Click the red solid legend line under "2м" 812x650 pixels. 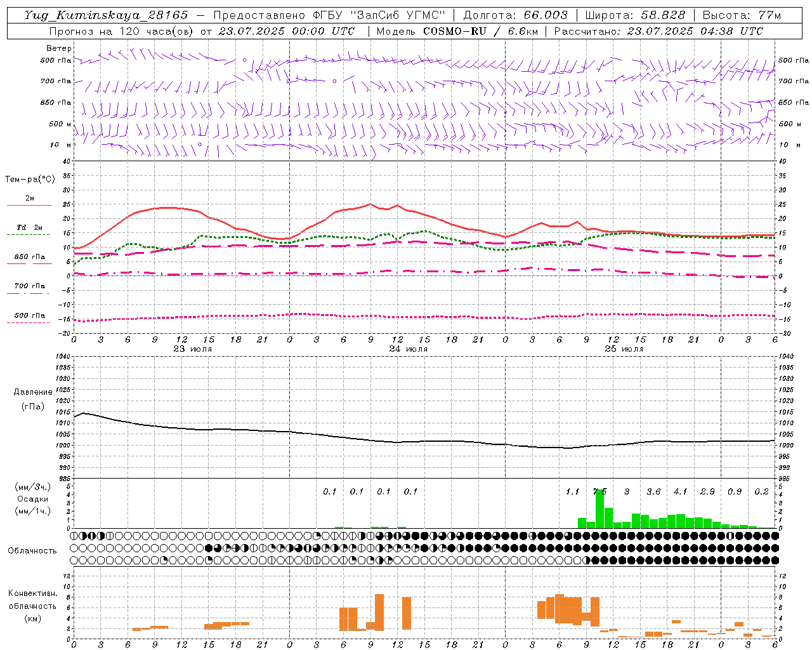[x=29, y=206]
